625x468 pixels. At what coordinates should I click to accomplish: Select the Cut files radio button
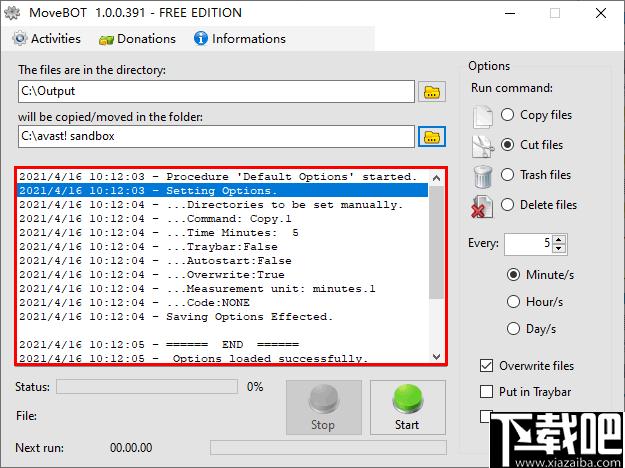pos(507,145)
